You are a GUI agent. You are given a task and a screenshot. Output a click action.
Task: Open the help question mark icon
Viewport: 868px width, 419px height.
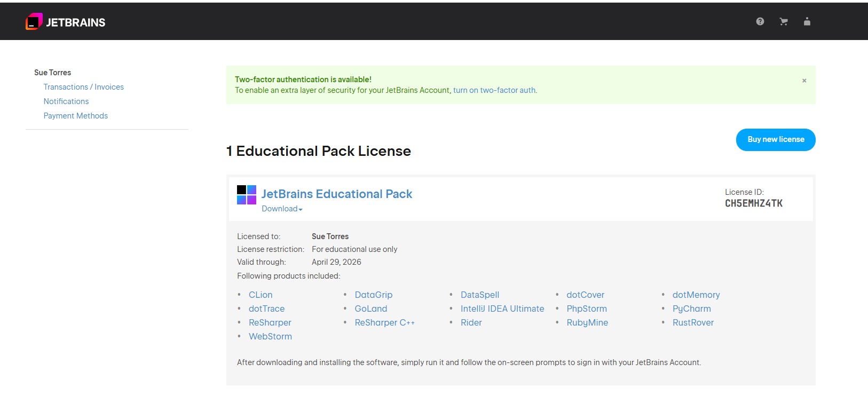(x=760, y=21)
